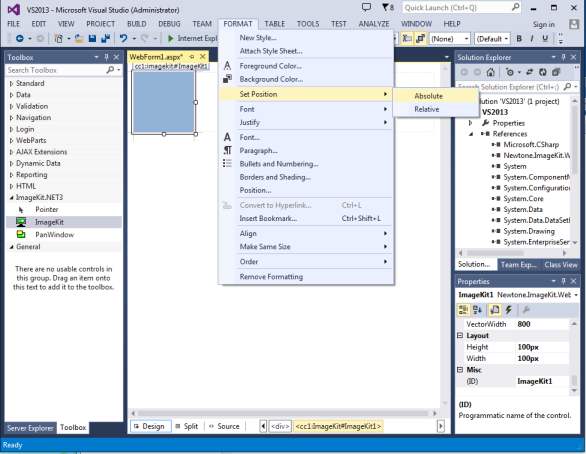
Task: Expand the Data toolbox group
Action: (x=11, y=95)
